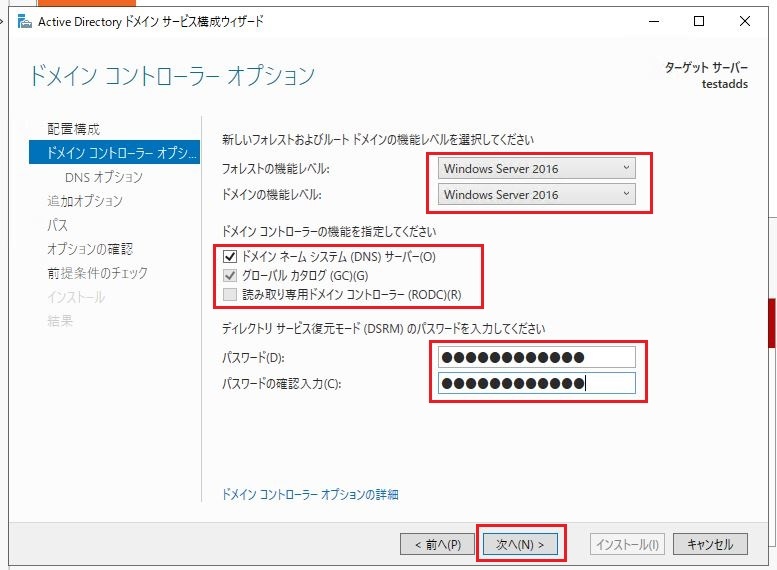Select 配置構成 in the sidebar
Image resolution: width=777 pixels, height=570 pixels.
pyautogui.click(x=73, y=129)
